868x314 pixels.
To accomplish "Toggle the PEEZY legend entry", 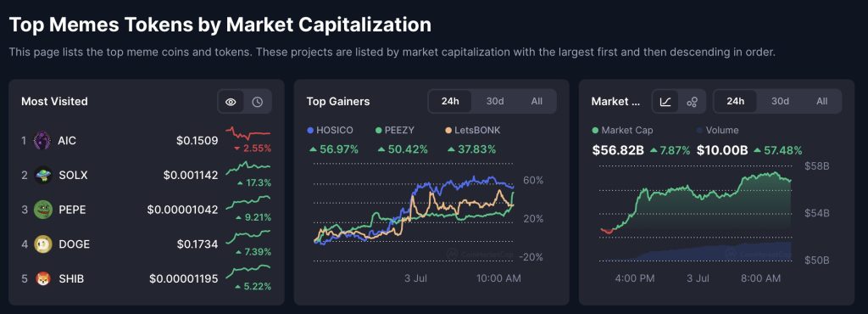I will point(395,130).
